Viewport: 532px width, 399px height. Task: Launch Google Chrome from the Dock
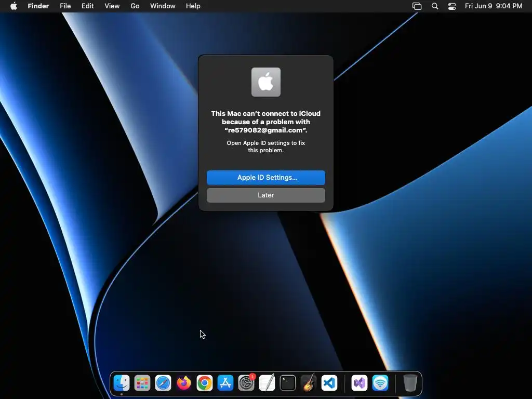pos(205,383)
